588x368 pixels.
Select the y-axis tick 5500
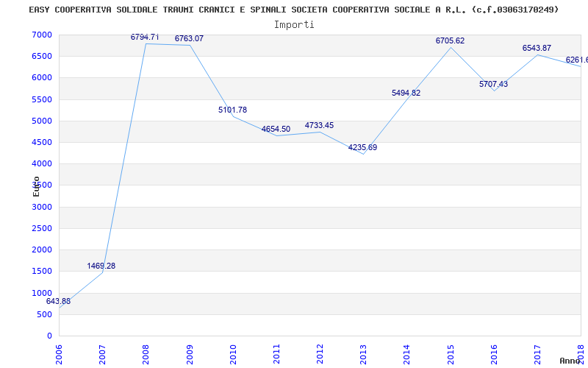pos(43,99)
